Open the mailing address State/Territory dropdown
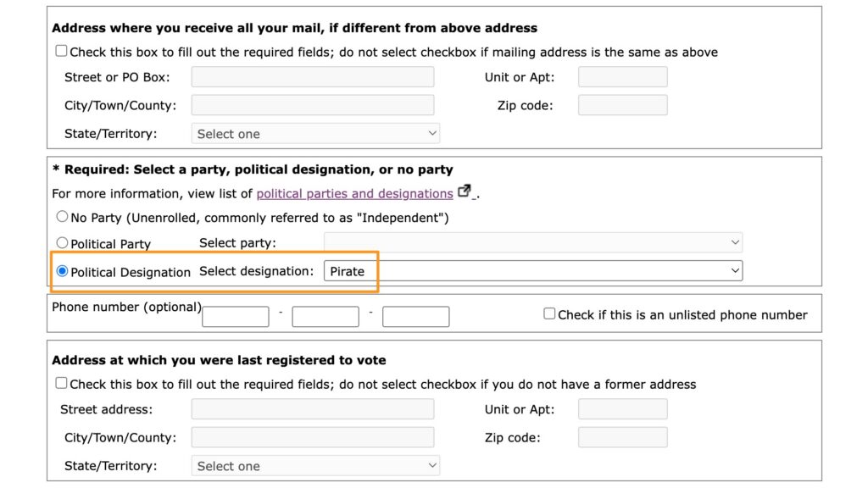The height and width of the screenshot is (488, 868). [x=315, y=133]
